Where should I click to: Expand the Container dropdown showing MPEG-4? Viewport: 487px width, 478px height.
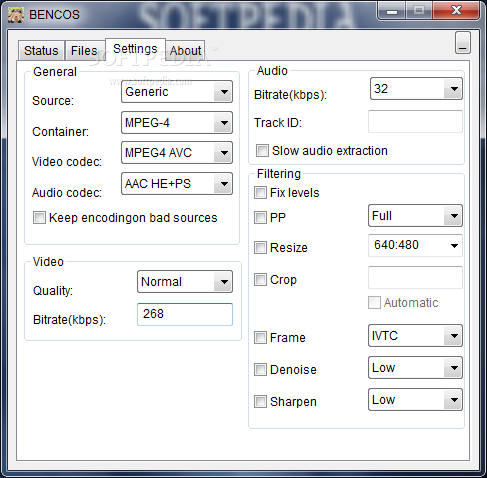177,123
